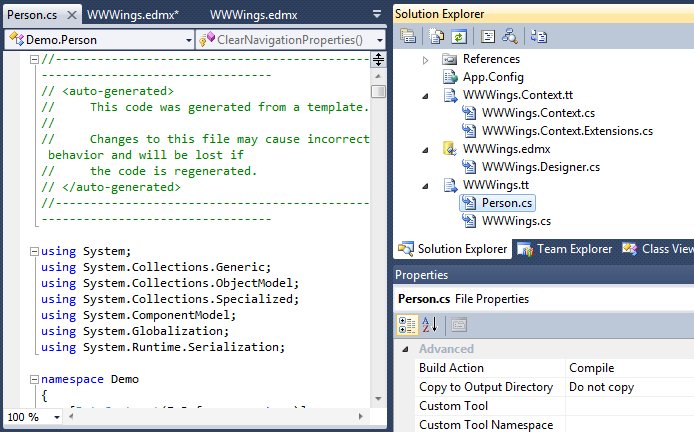Click the View Class Diagram icon
Screen dimensions: 694x432
point(509,37)
